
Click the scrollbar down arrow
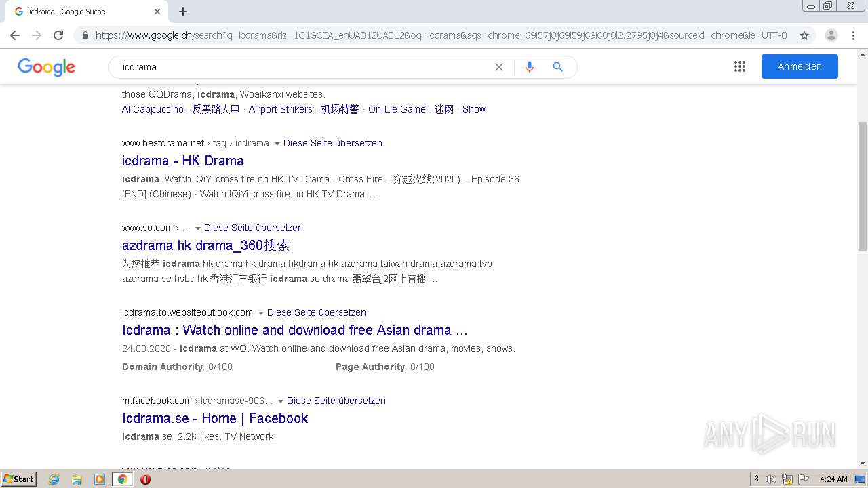(x=863, y=464)
